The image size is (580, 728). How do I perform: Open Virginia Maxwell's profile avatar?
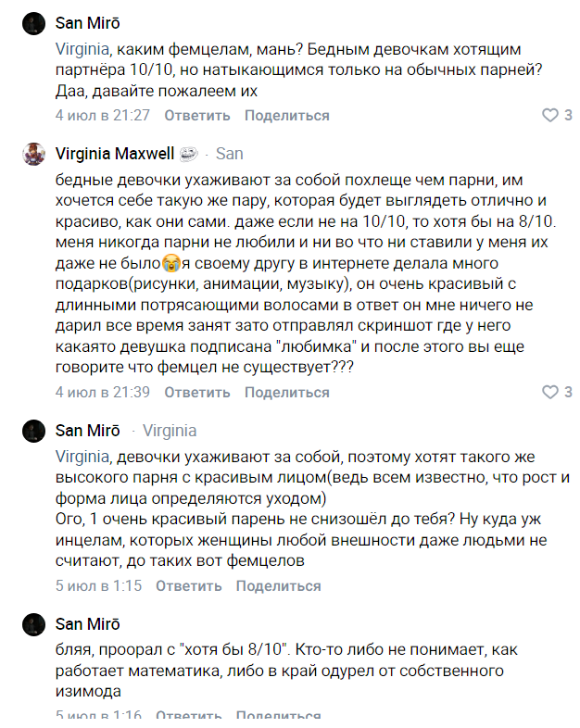[33, 154]
